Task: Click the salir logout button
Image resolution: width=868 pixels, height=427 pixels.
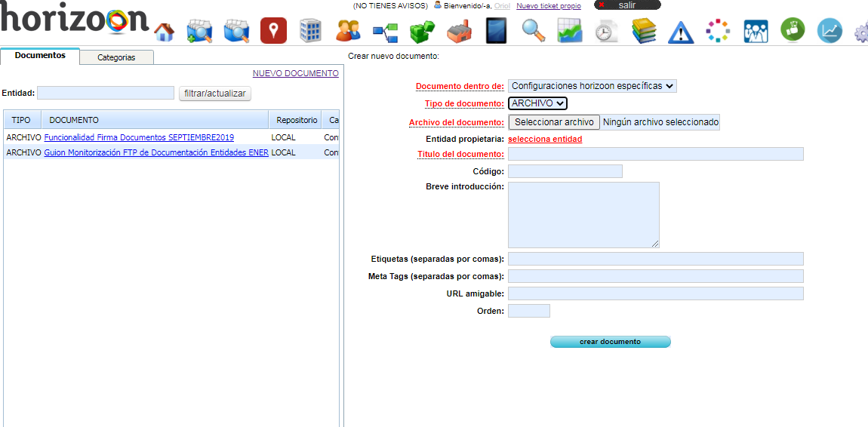Action: [x=627, y=5]
